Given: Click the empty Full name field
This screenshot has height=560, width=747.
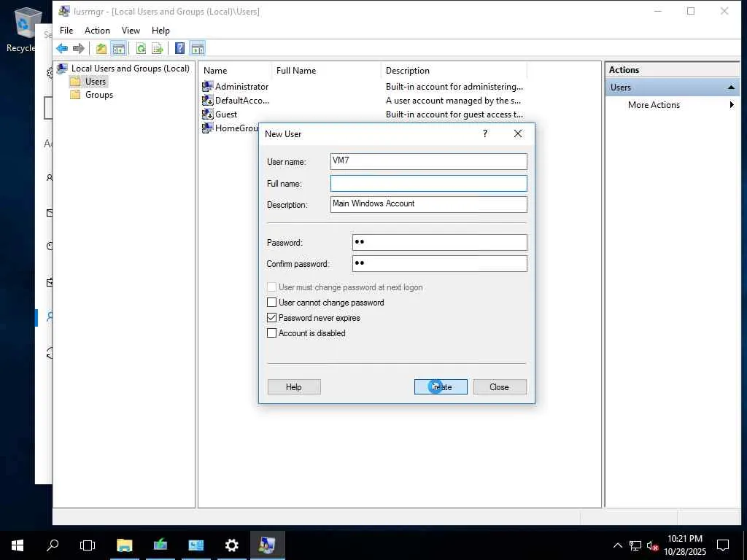Looking at the screenshot, I should pos(429,183).
